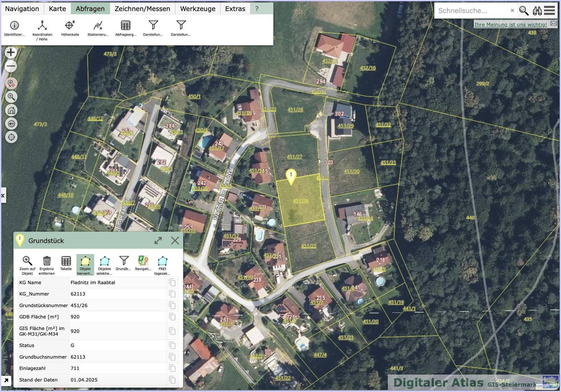Open the Stationierung query tool
Screen dimensions: 561x392
click(98, 26)
